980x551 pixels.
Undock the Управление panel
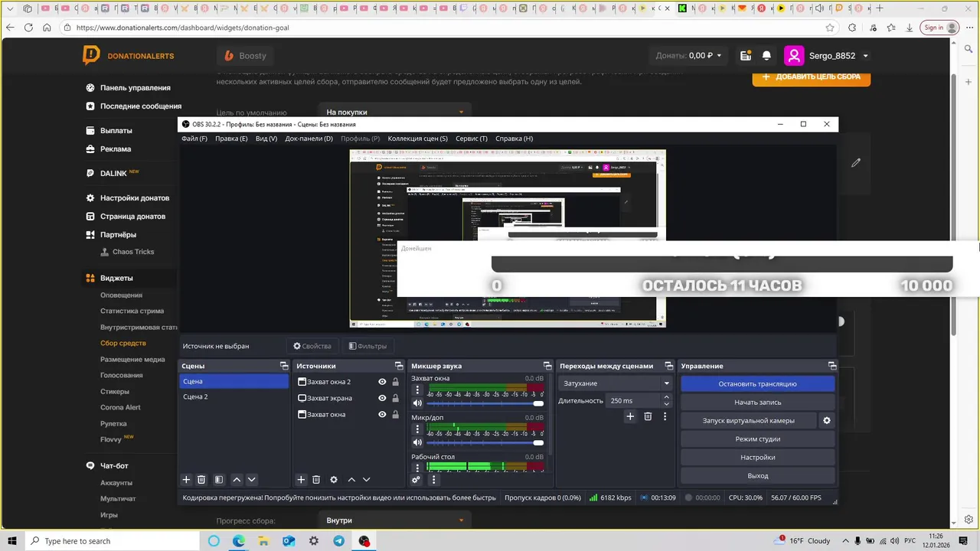pyautogui.click(x=832, y=366)
